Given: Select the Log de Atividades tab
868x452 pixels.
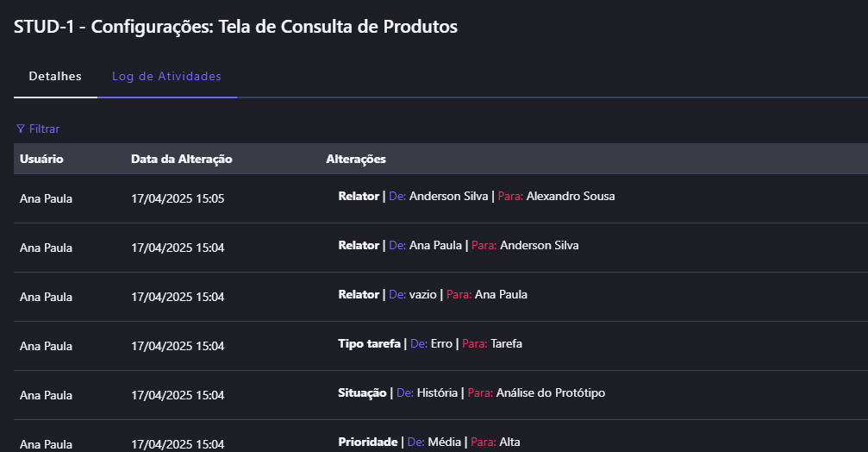Looking at the screenshot, I should (x=166, y=77).
